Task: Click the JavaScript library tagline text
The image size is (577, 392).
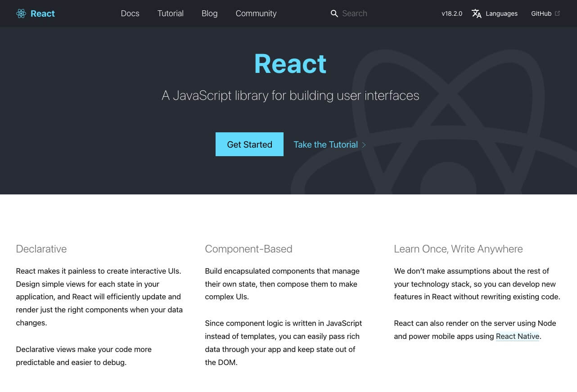Action: (290, 95)
